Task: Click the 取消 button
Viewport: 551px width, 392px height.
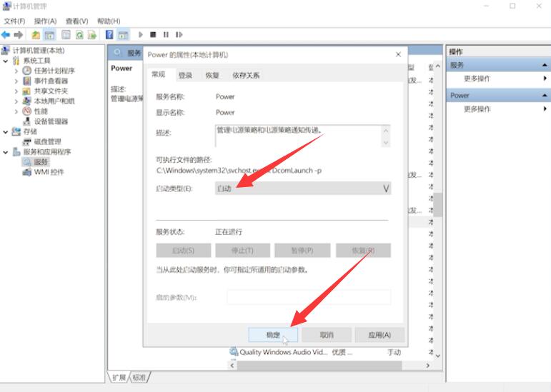Action: click(x=327, y=335)
